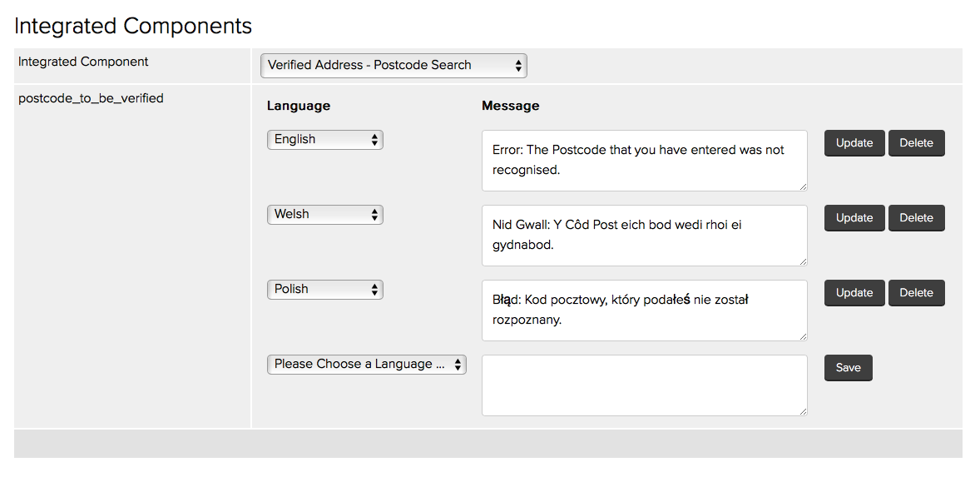Update the Polish message entry

coord(854,293)
